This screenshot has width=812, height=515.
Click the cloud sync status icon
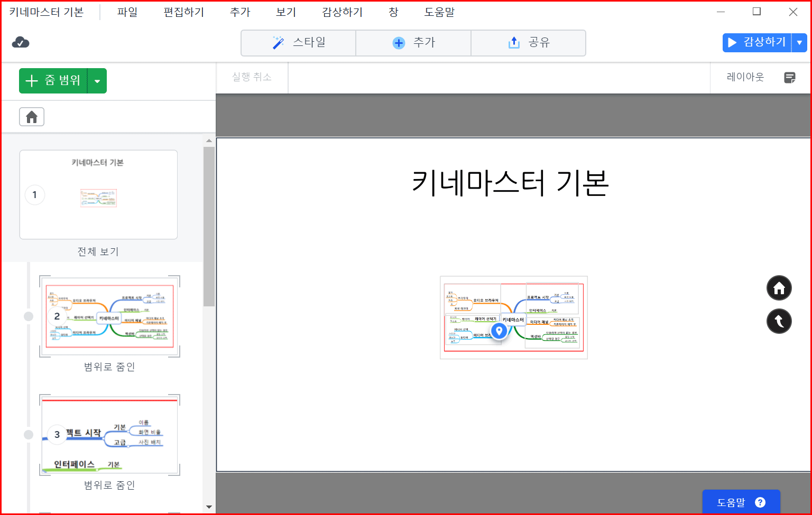tap(21, 42)
